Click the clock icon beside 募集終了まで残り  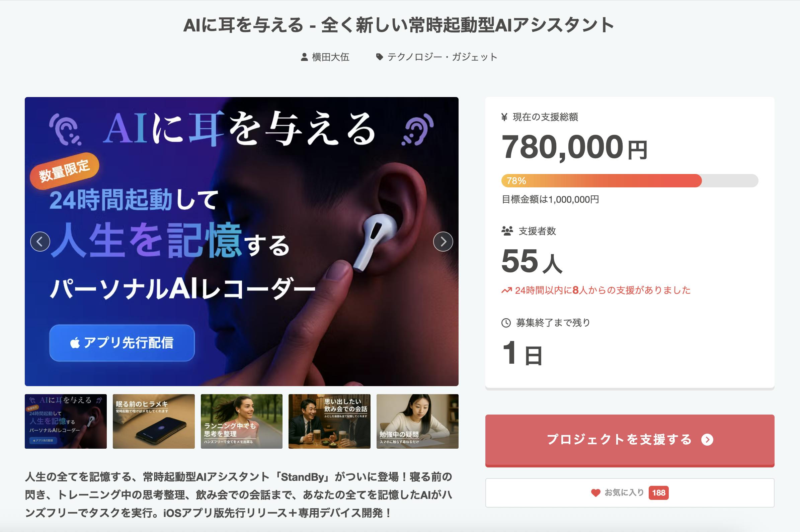click(506, 323)
